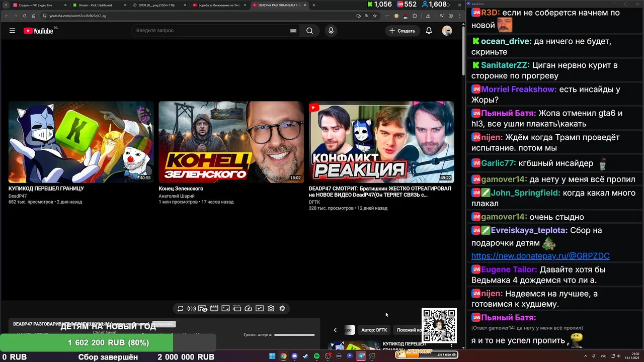Viewport: 644px width, 362px height.
Task: Open the КУПИКОД ПЕРЕШЕЛ ГРАНИЦУ video thumbnail
Action: point(81,142)
